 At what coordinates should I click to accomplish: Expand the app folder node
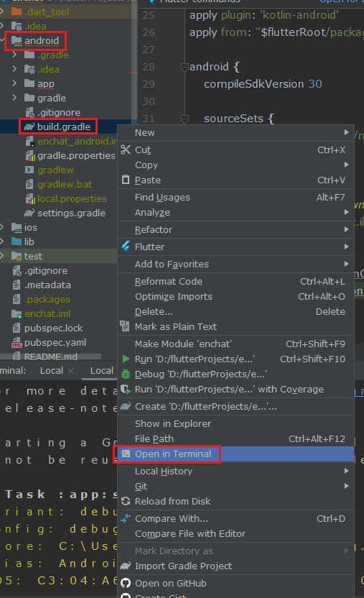click(x=14, y=83)
